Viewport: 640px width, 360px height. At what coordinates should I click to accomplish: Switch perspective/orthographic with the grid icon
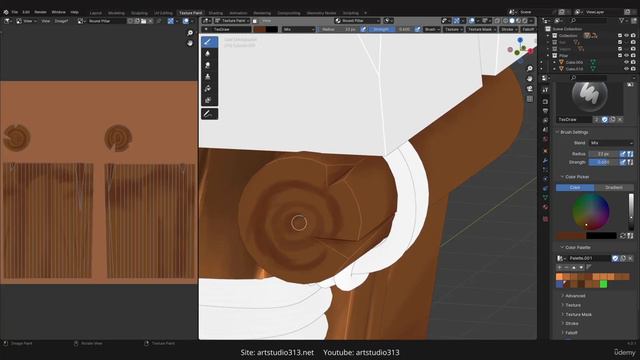(x=530, y=99)
